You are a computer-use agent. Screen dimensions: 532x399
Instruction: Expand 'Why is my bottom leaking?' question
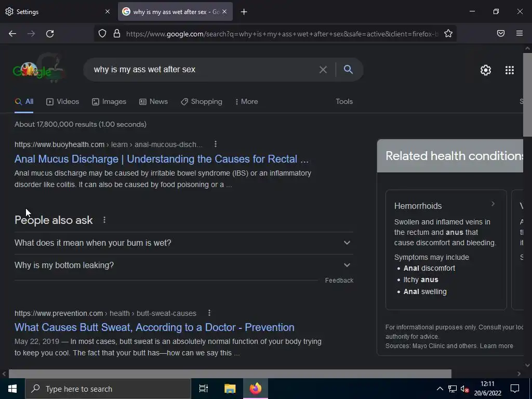[x=184, y=265]
